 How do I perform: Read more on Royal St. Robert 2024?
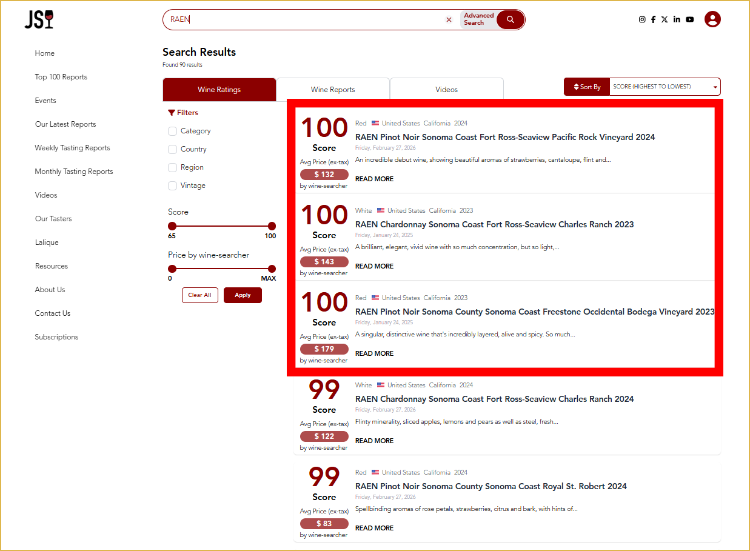[x=374, y=528]
